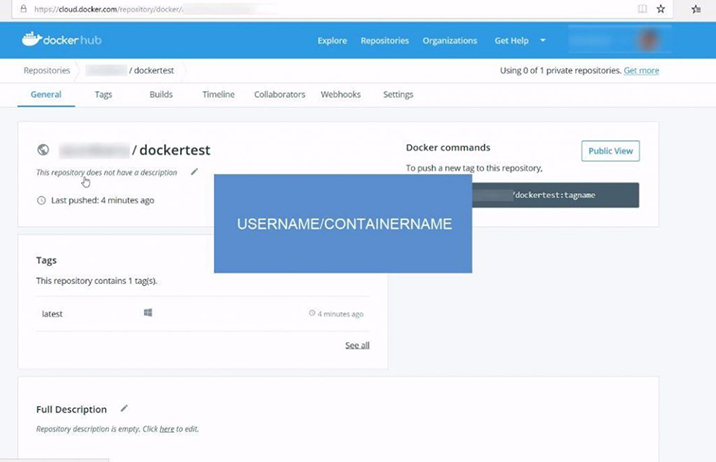Image resolution: width=716 pixels, height=462 pixels.
Task: Open the favorites list icon in browser
Action: click(x=696, y=8)
